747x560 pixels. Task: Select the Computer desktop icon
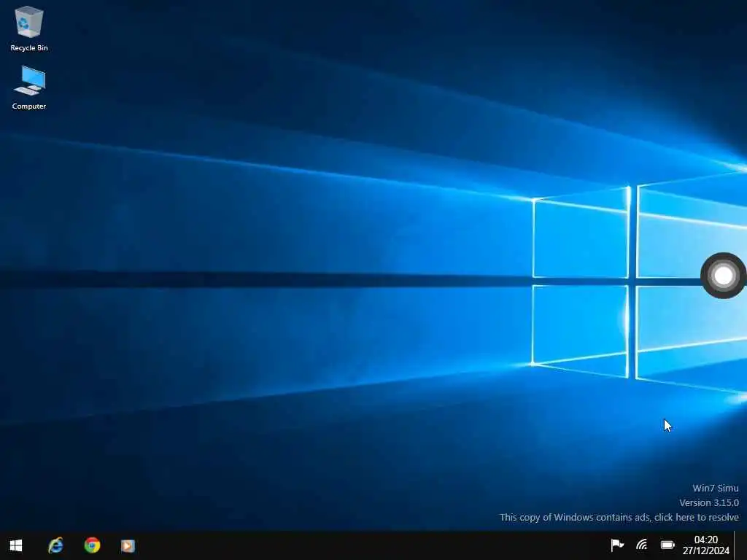point(29,87)
